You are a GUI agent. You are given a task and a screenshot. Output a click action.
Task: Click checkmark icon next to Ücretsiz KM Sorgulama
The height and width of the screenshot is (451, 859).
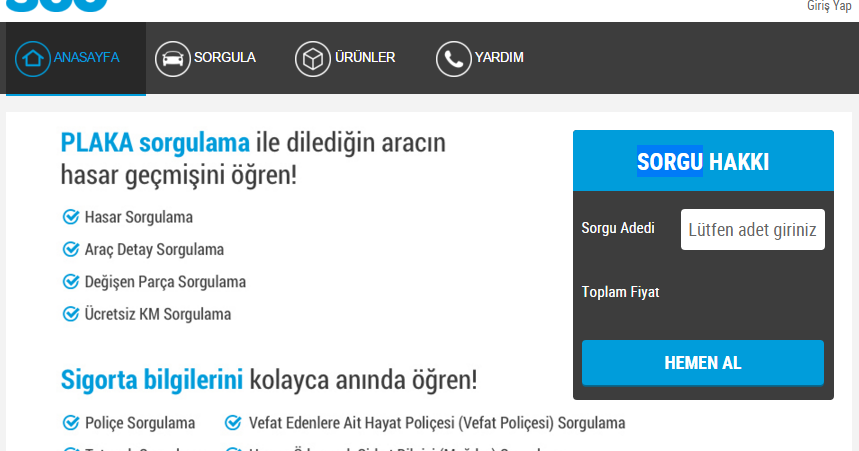coord(71,314)
